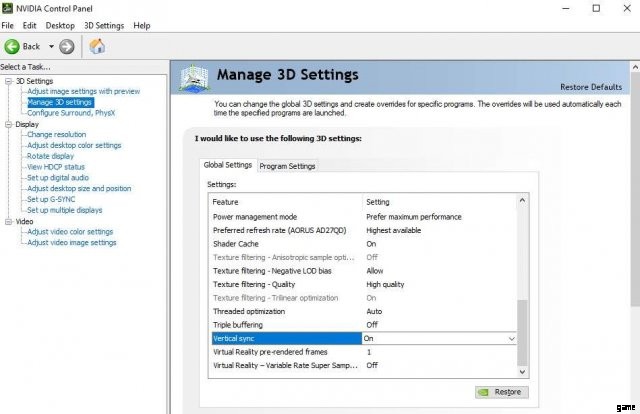Image resolution: width=640 pixels, height=414 pixels.
Task: Click settings list scrollbar up arrow
Action: pyautogui.click(x=522, y=200)
